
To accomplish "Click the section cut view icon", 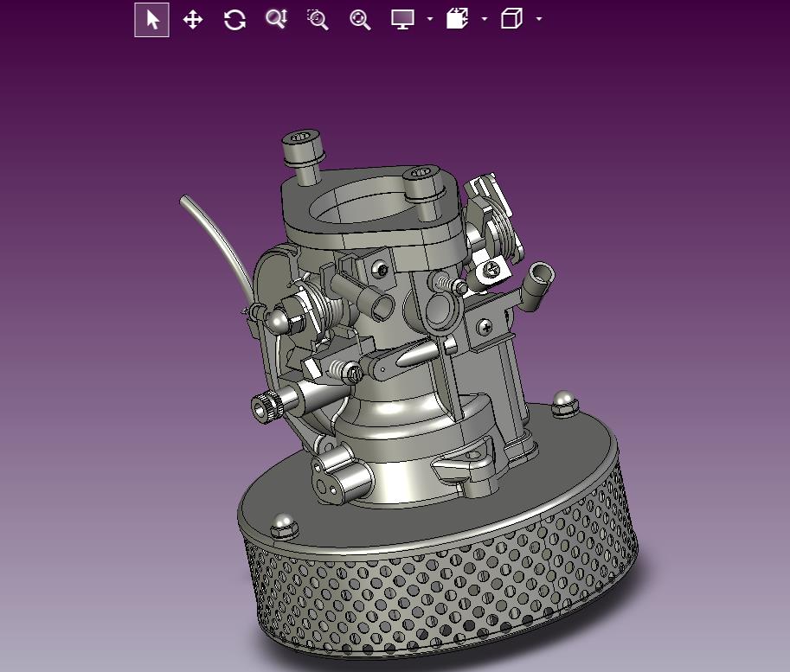I will pos(458,19).
